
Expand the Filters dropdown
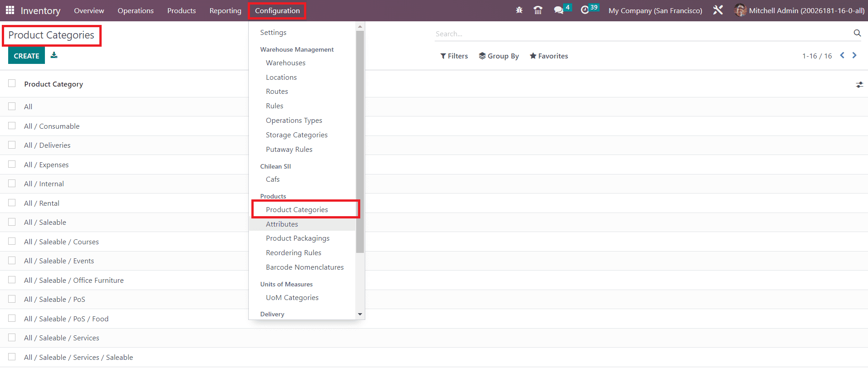(x=454, y=56)
